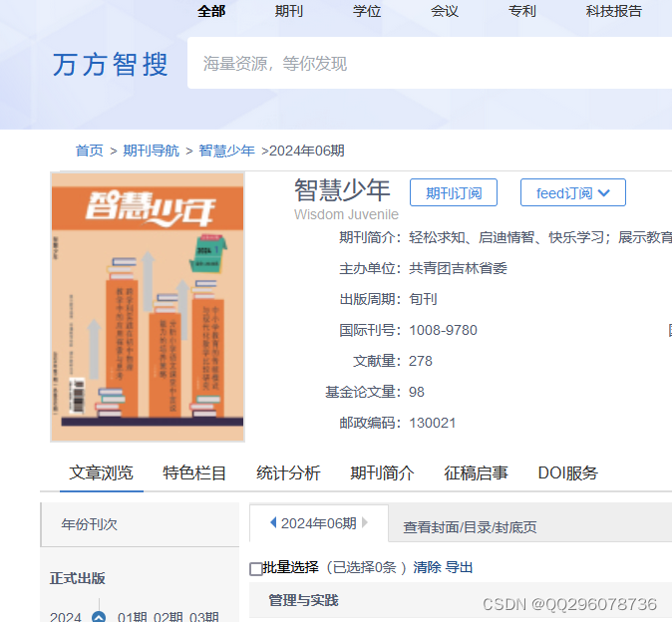Open the DOI服务 tab
The image size is (672, 622).
coord(568,473)
